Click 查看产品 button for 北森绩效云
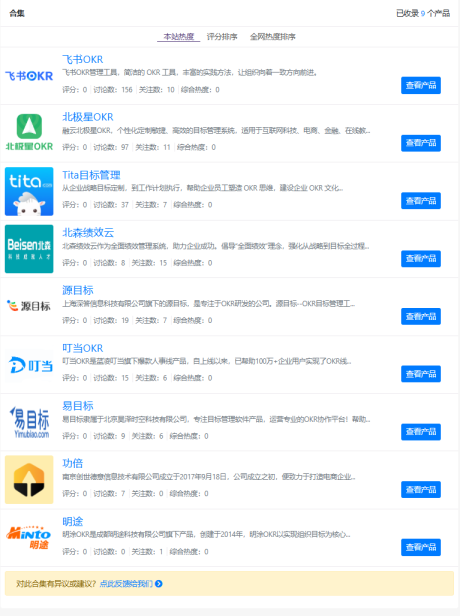The height and width of the screenshot is (616, 460). tap(421, 258)
